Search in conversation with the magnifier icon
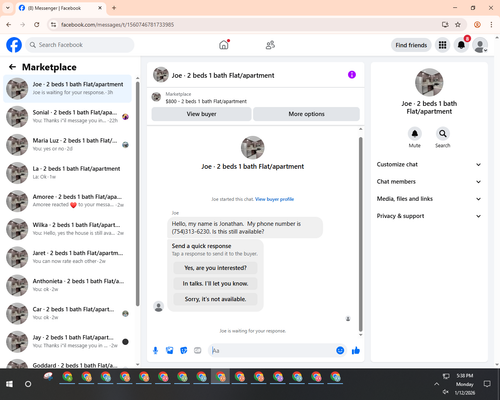Screen dimensions: 500x400 click(x=443, y=134)
